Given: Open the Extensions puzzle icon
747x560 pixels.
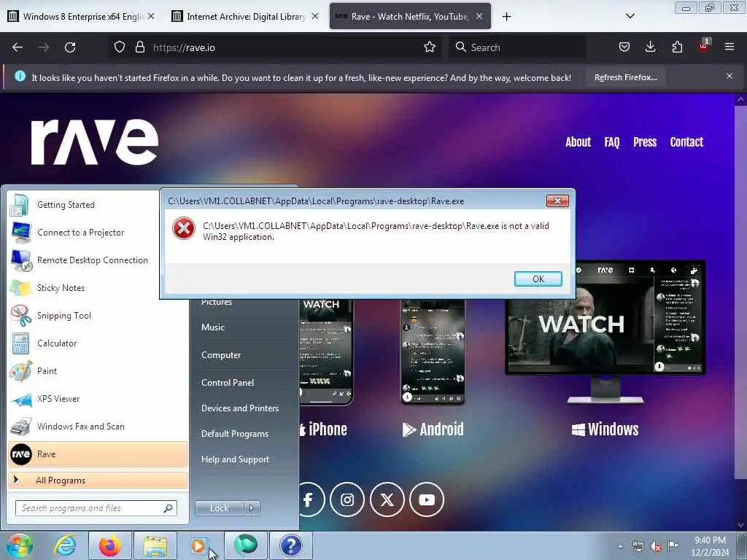Looking at the screenshot, I should [677, 47].
